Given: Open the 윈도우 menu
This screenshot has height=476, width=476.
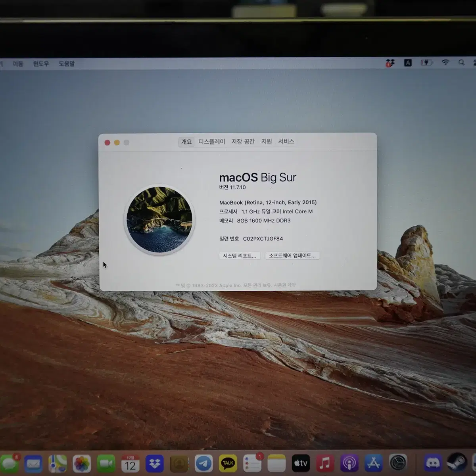Looking at the screenshot, I should pos(41,63).
